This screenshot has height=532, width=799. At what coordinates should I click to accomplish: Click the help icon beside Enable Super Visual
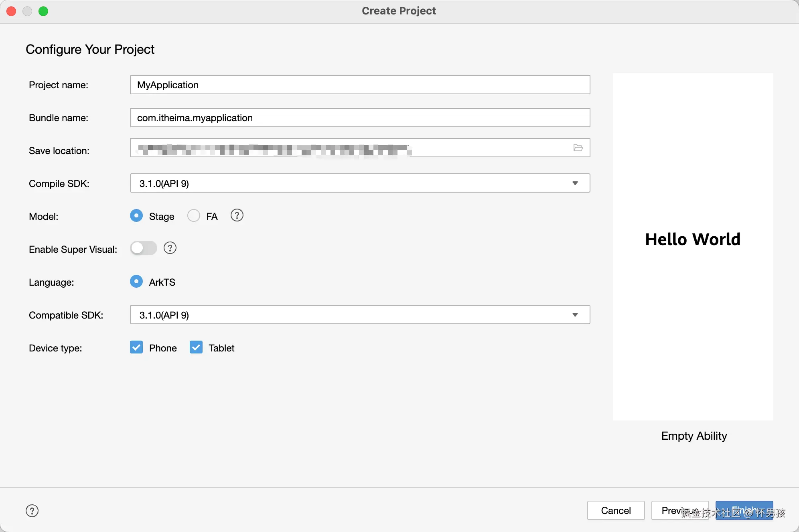pyautogui.click(x=170, y=248)
